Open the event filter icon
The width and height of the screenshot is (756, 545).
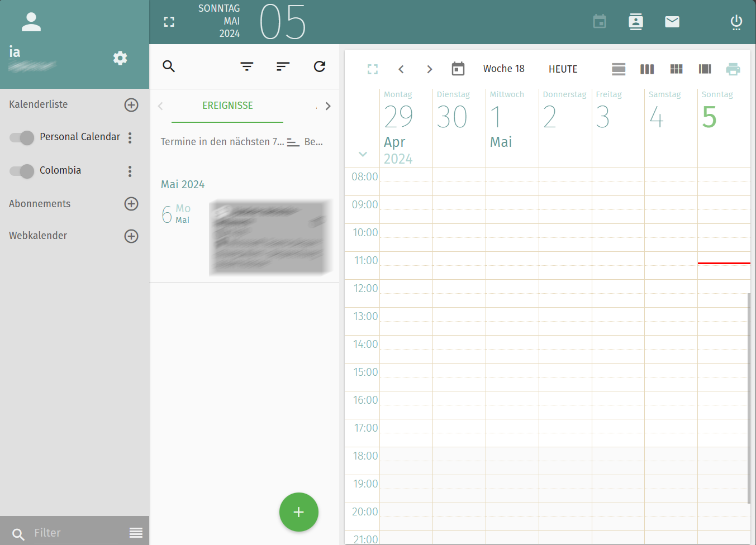pos(247,66)
